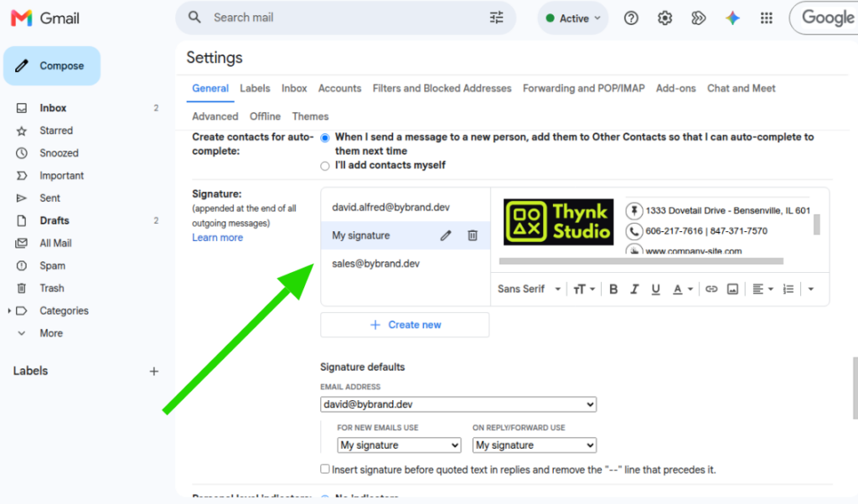Open the On Reply/Forward Use dropdown

[534, 445]
